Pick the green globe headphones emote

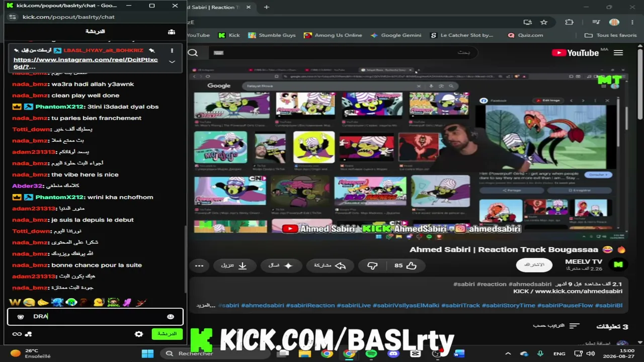coord(71,302)
